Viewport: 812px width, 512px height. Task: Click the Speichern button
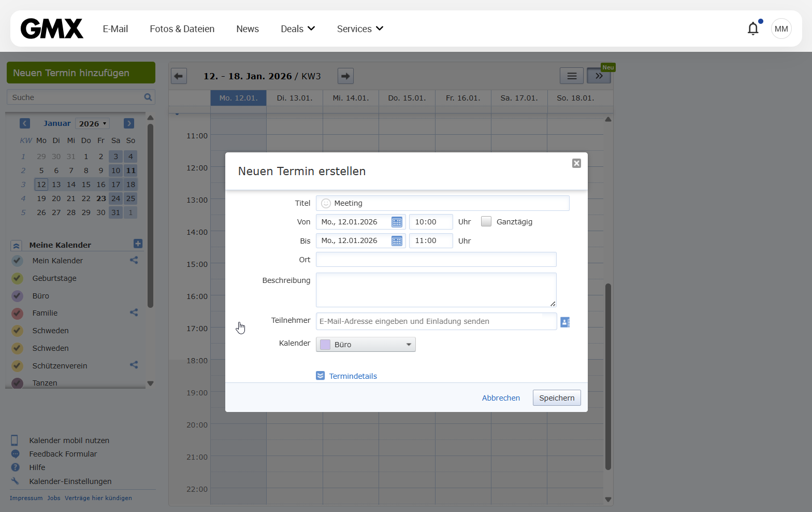557,398
